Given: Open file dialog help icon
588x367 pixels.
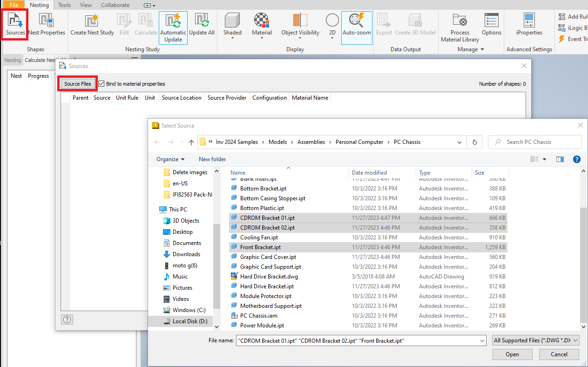Looking at the screenshot, I should [x=576, y=159].
